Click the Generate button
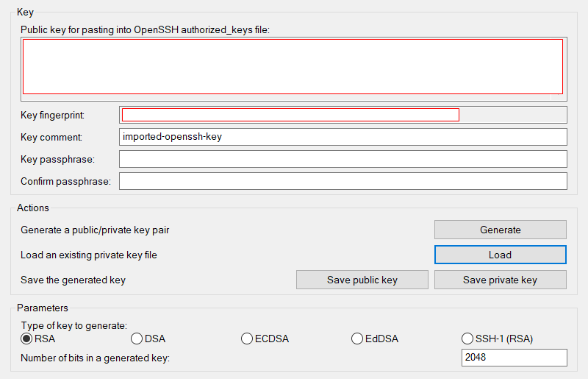 501,230
